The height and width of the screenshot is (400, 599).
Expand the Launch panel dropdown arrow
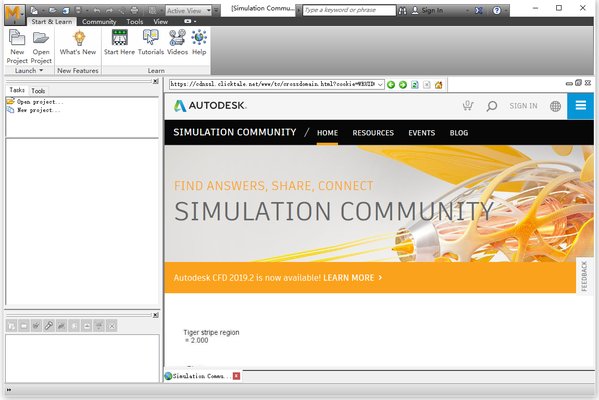(41, 70)
